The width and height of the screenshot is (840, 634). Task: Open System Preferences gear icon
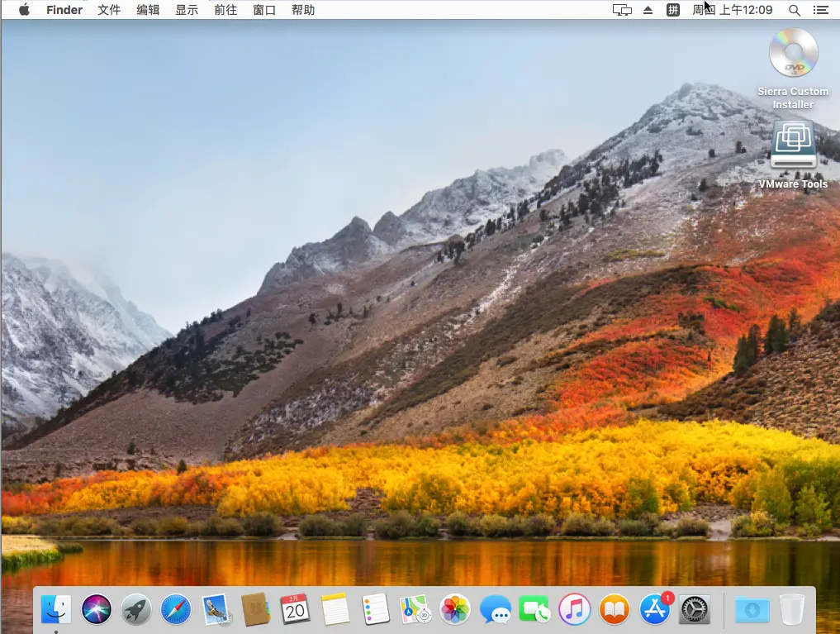click(695, 609)
